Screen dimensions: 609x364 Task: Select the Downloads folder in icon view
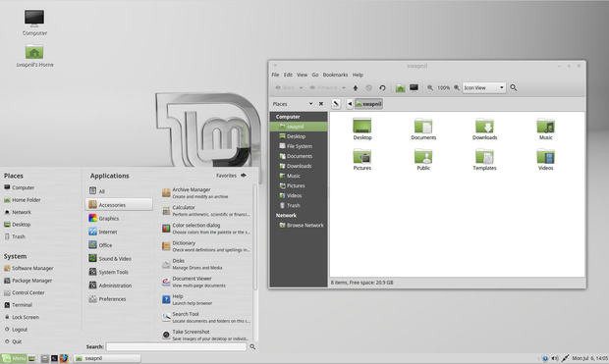coord(484,130)
